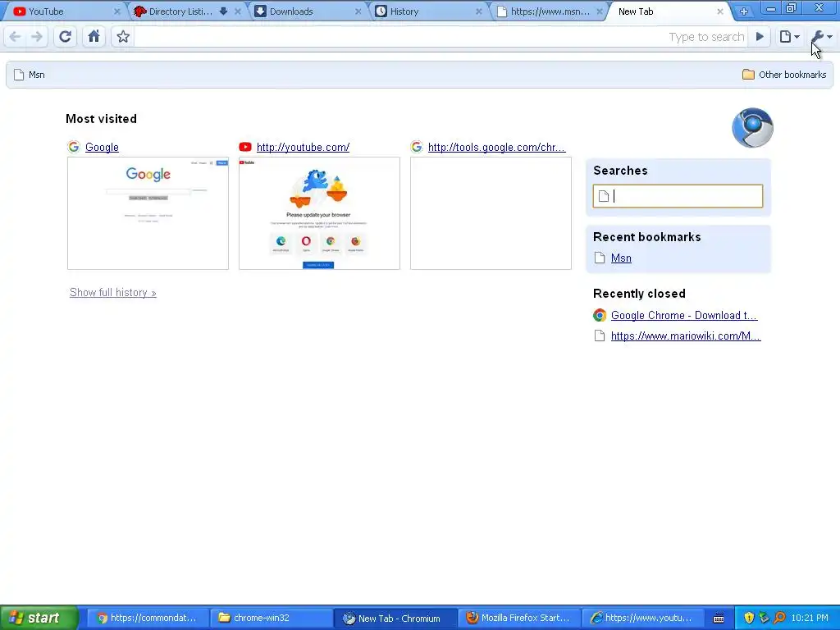Click Google favicon beside Google link
Image resolution: width=840 pixels, height=630 pixels.
pyautogui.click(x=74, y=147)
